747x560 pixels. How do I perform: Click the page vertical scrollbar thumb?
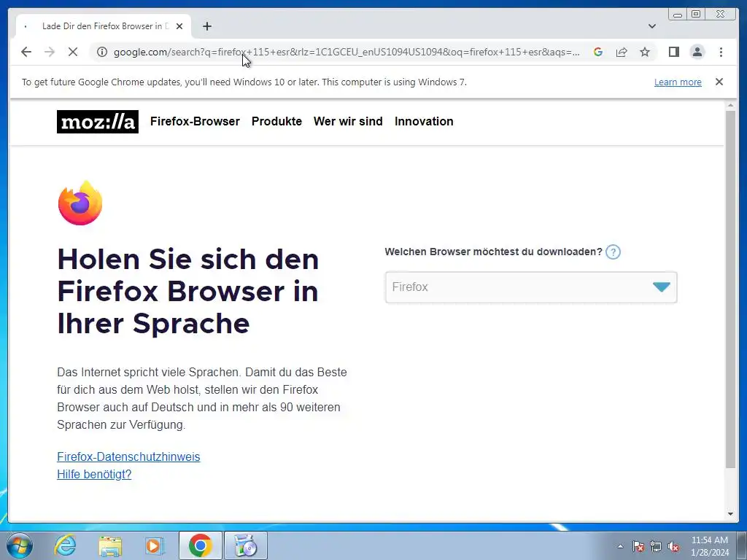pyautogui.click(x=730, y=289)
